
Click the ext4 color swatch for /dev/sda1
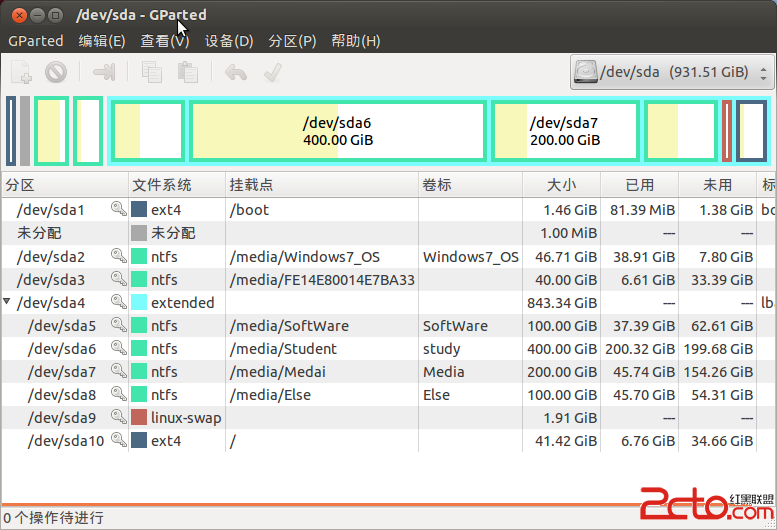[139, 209]
